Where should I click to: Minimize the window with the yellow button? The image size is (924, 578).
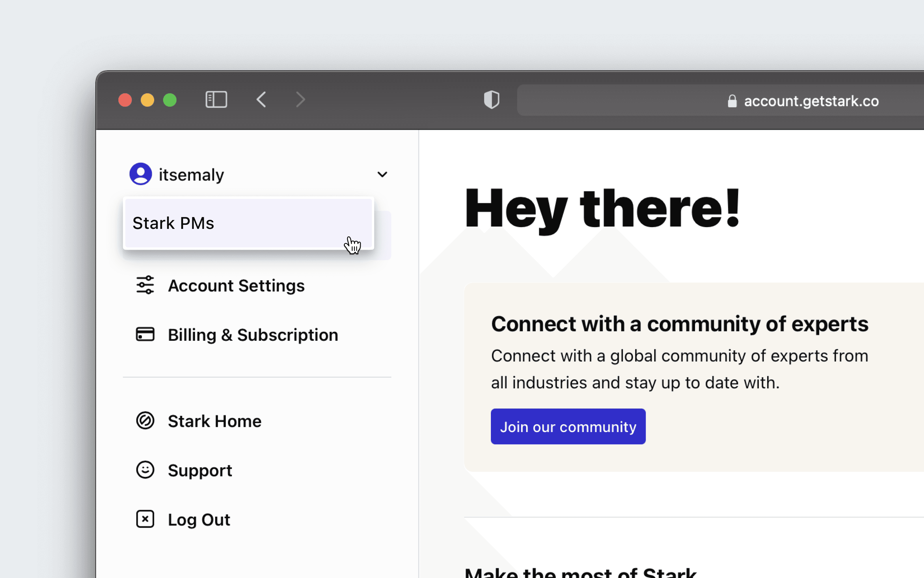147,100
